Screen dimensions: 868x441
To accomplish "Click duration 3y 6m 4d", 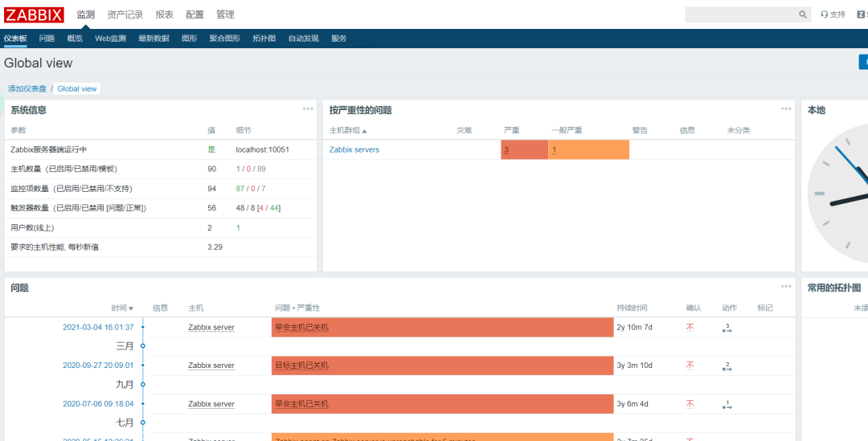I will (x=633, y=404).
